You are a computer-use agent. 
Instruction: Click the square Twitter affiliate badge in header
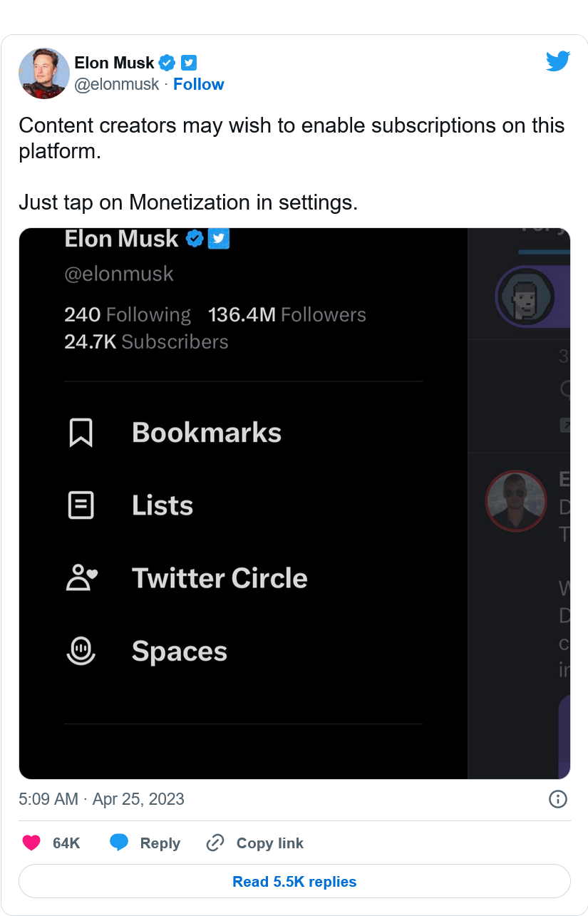pos(188,63)
